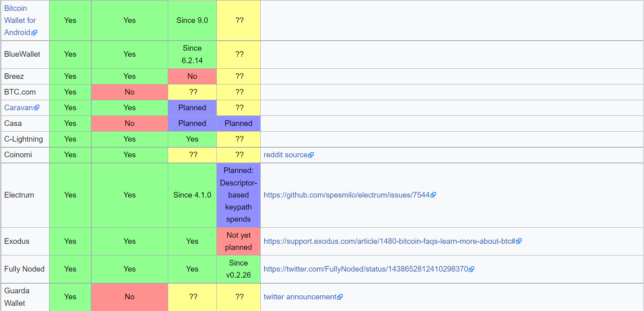Select the 'Since 9.0' cell
The image size is (644, 311).
click(x=192, y=20)
